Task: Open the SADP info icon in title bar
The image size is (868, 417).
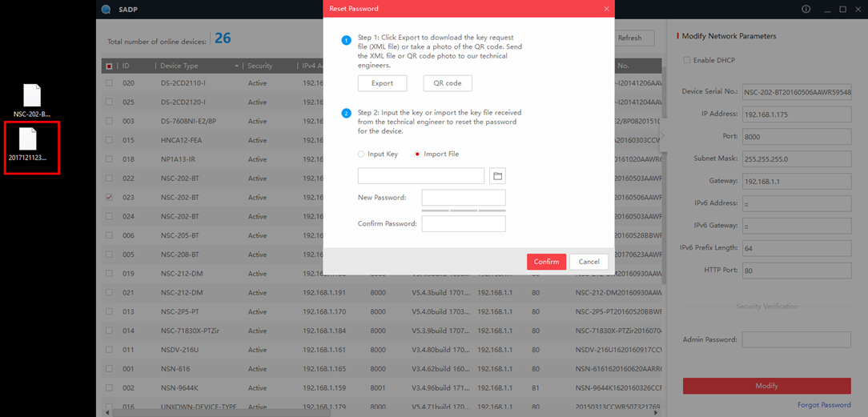Action: [806, 10]
